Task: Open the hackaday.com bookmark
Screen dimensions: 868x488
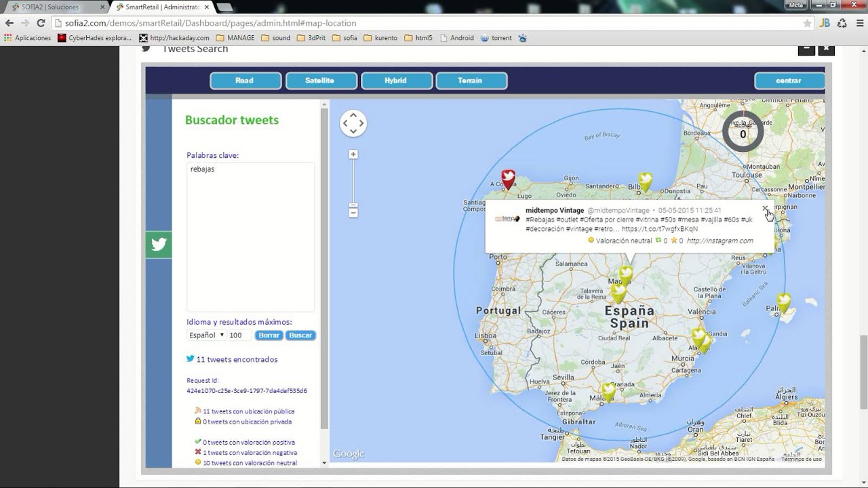Action: click(x=174, y=38)
